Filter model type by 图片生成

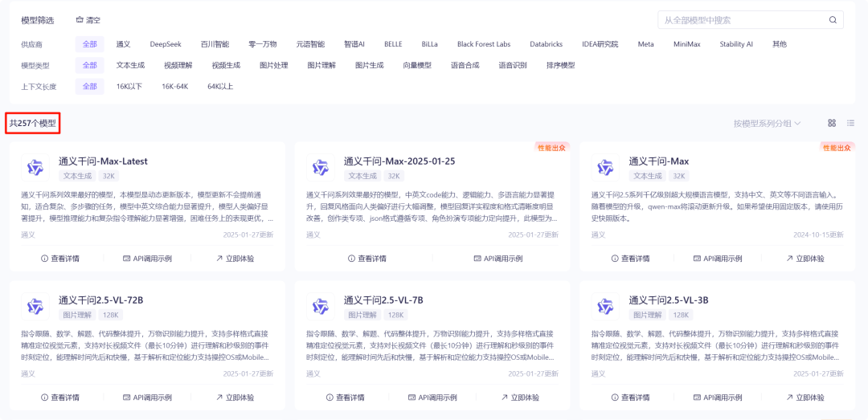[x=370, y=65]
